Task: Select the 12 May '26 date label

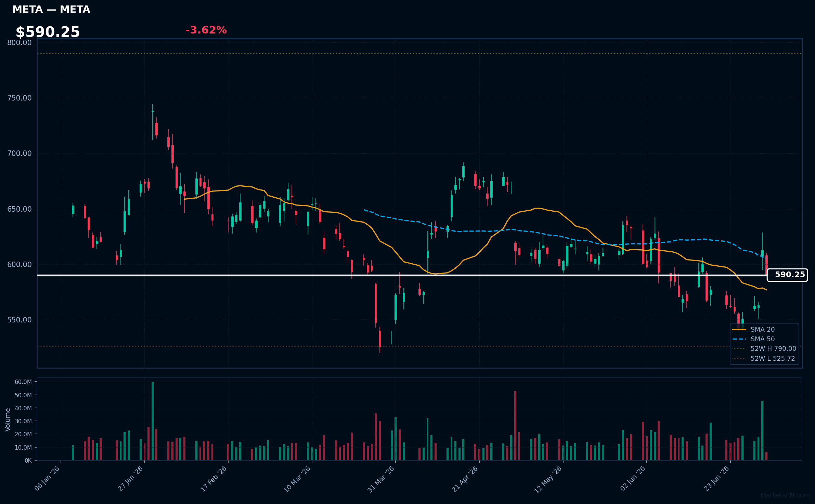Action: [548, 479]
